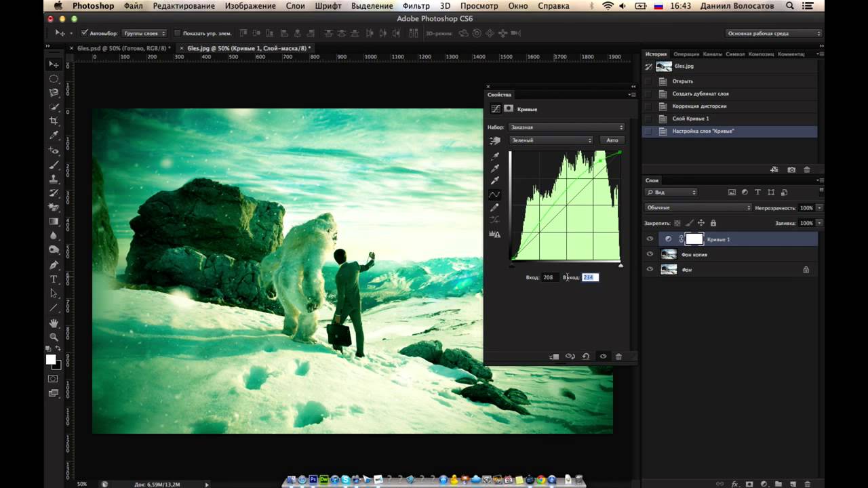Pick the gray point eyedropper in Curves
This screenshot has width=868, height=488.
tap(495, 169)
